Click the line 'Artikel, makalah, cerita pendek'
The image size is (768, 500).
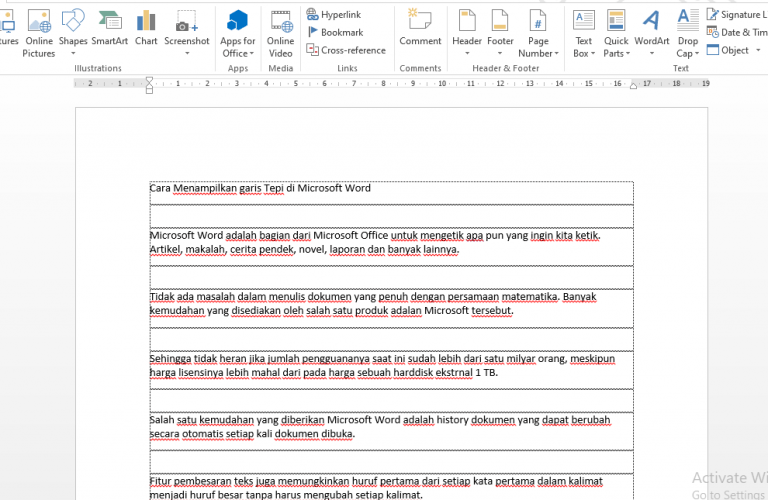click(304, 250)
